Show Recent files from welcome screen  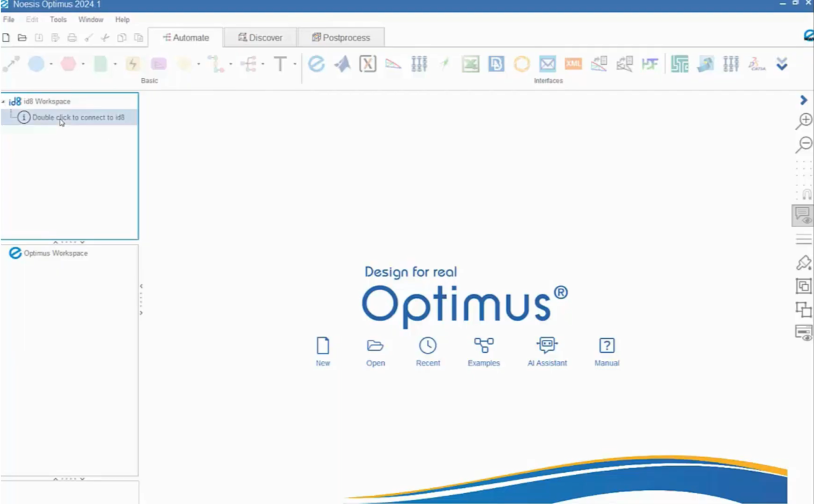[x=428, y=351]
